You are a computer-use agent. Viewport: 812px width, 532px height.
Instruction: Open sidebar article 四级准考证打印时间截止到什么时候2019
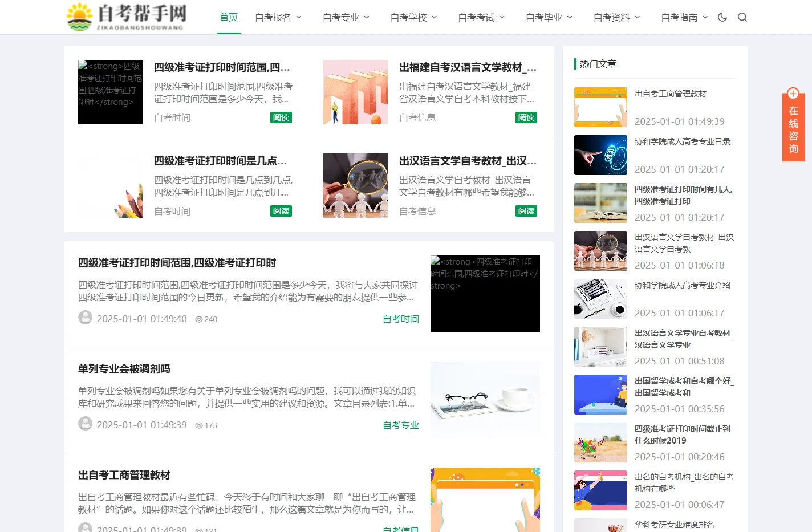click(x=683, y=434)
